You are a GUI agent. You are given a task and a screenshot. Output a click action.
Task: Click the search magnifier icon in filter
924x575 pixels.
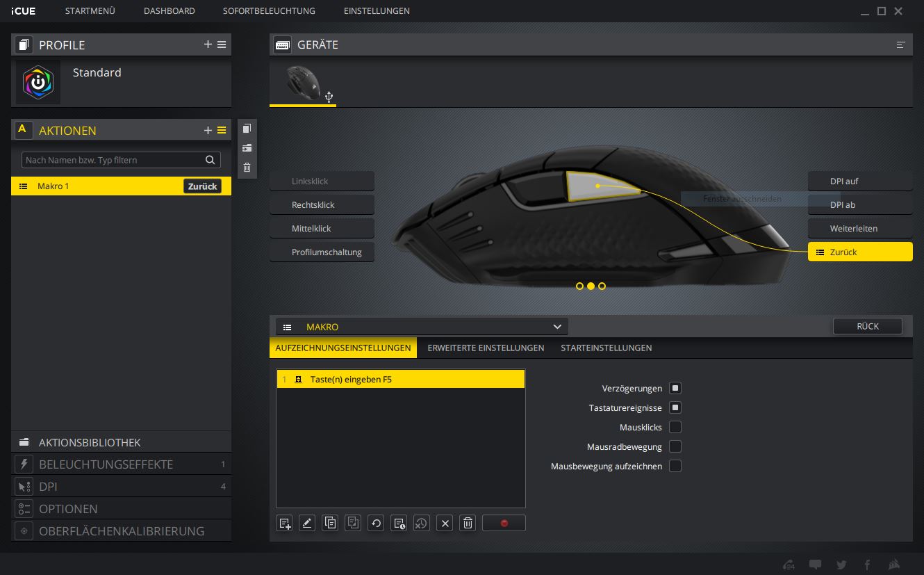pyautogui.click(x=211, y=160)
